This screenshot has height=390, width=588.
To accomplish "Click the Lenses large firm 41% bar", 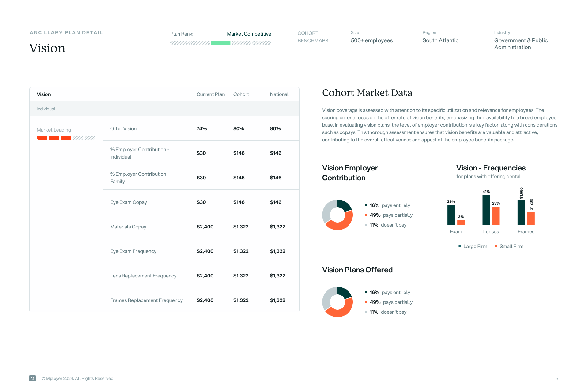I will click(486, 210).
